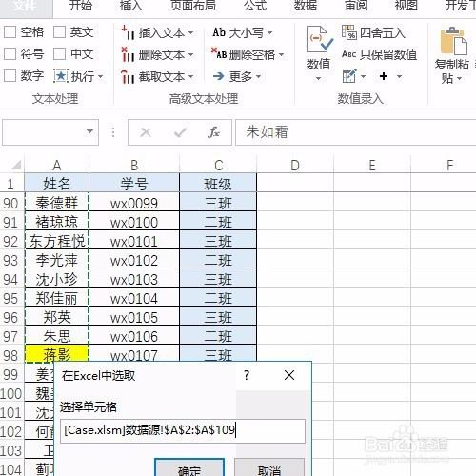Click the Delete Spaces (删除空格) AB icon
Screen dimensions: 476x476
coord(219,54)
